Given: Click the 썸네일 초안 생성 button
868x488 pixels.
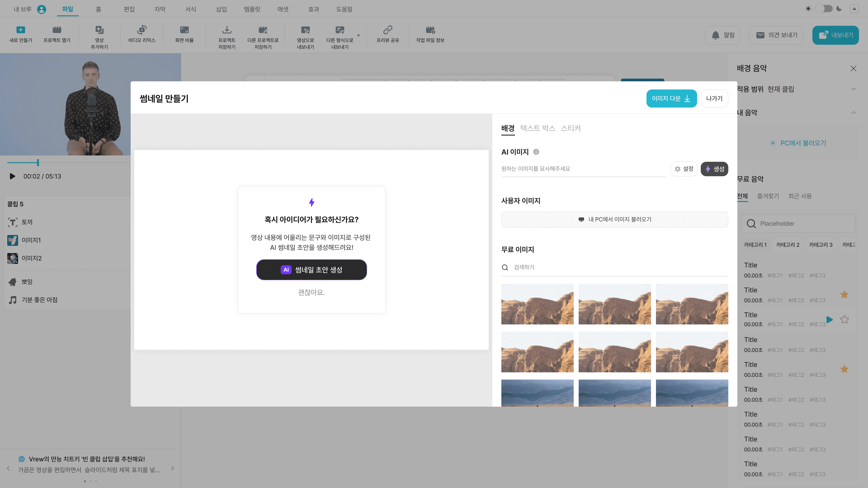Looking at the screenshot, I should (x=311, y=270).
